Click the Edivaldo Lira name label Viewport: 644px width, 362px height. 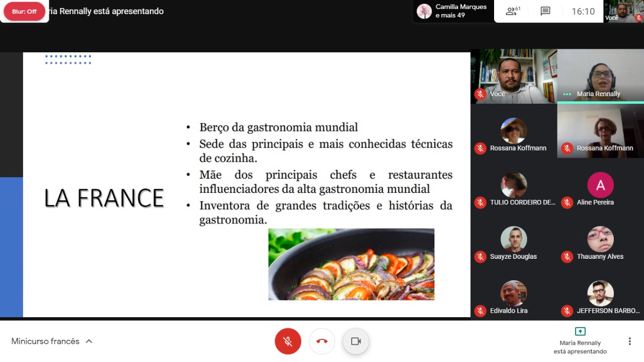tap(509, 311)
